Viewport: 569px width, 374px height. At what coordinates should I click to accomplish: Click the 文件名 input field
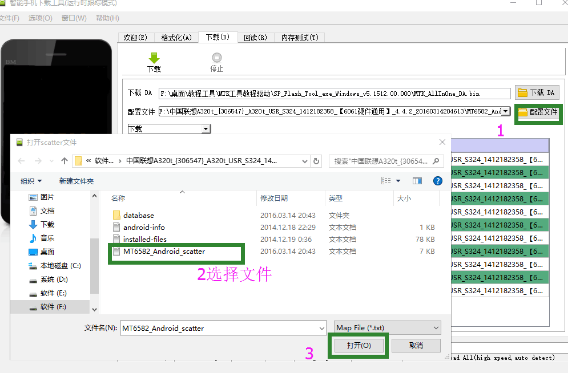pos(219,328)
